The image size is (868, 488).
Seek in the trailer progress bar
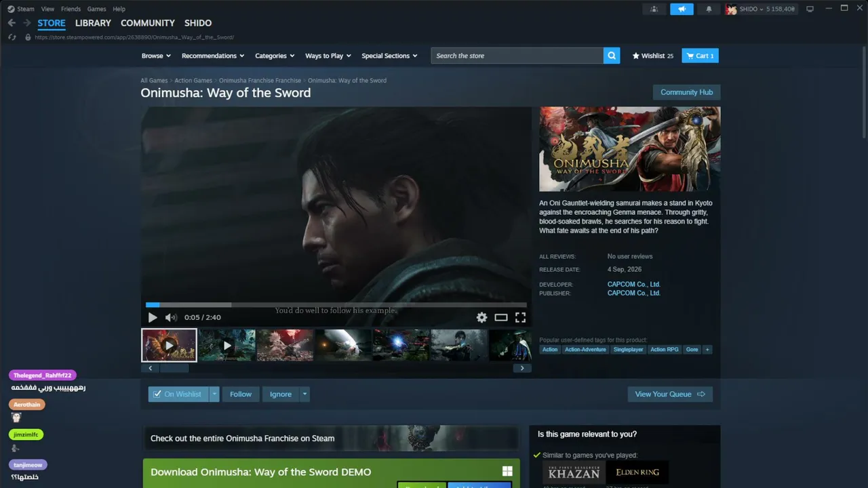(x=336, y=305)
